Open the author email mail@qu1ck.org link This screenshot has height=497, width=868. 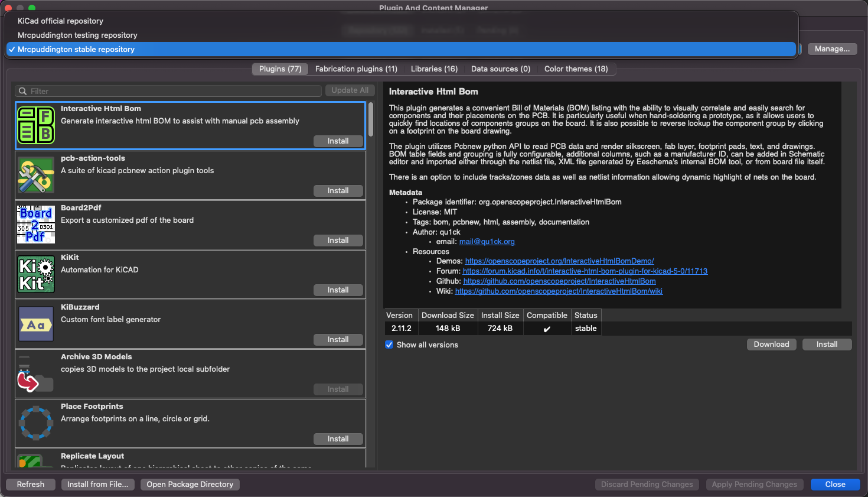pyautogui.click(x=487, y=242)
